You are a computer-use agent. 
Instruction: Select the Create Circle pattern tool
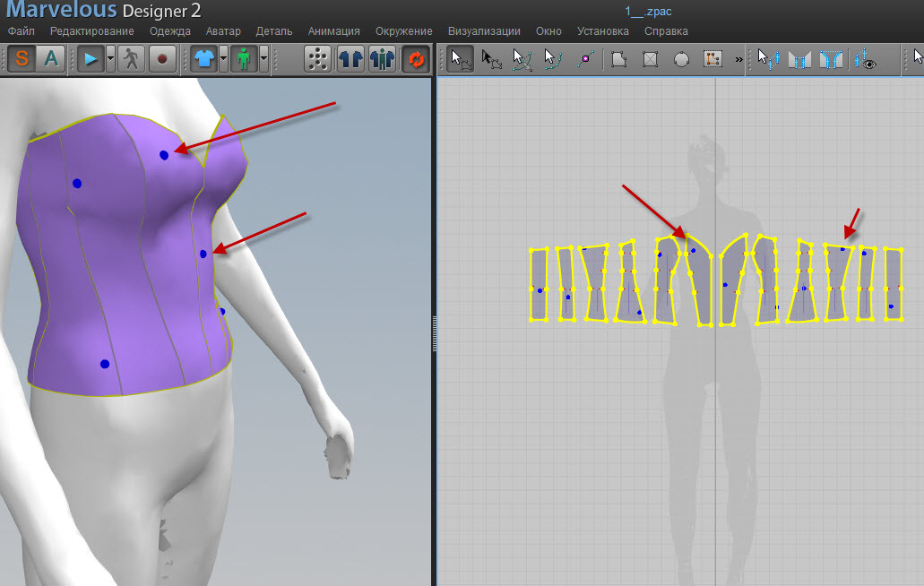coord(681,60)
